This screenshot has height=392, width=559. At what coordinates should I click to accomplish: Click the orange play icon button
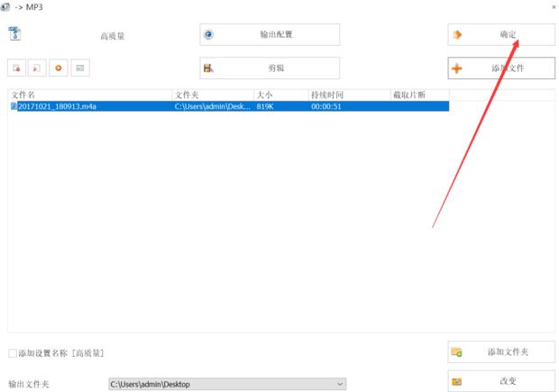(x=59, y=68)
